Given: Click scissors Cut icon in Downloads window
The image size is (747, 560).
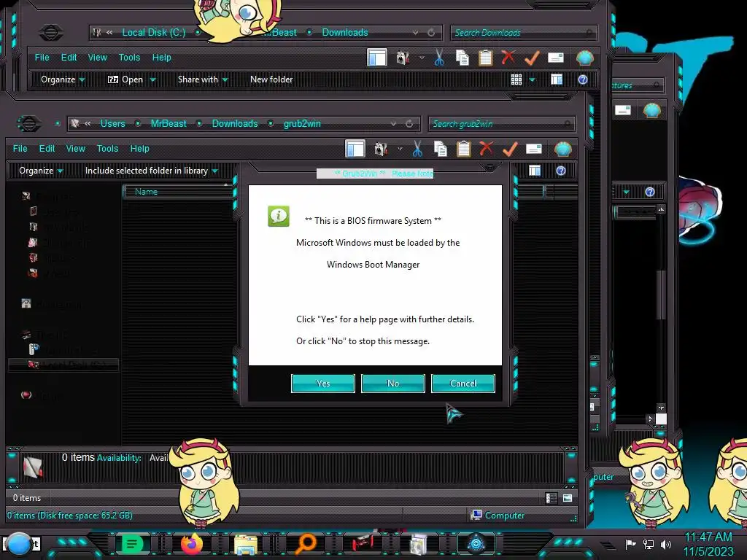Looking at the screenshot, I should click(439, 58).
